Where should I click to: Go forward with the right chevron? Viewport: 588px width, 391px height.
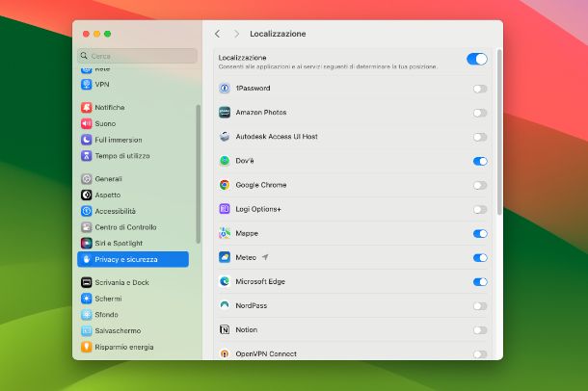tap(236, 34)
